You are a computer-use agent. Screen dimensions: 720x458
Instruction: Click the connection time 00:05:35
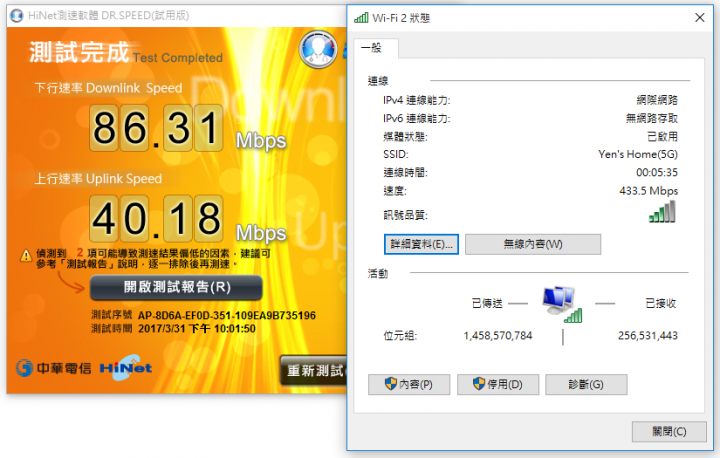[x=657, y=173]
